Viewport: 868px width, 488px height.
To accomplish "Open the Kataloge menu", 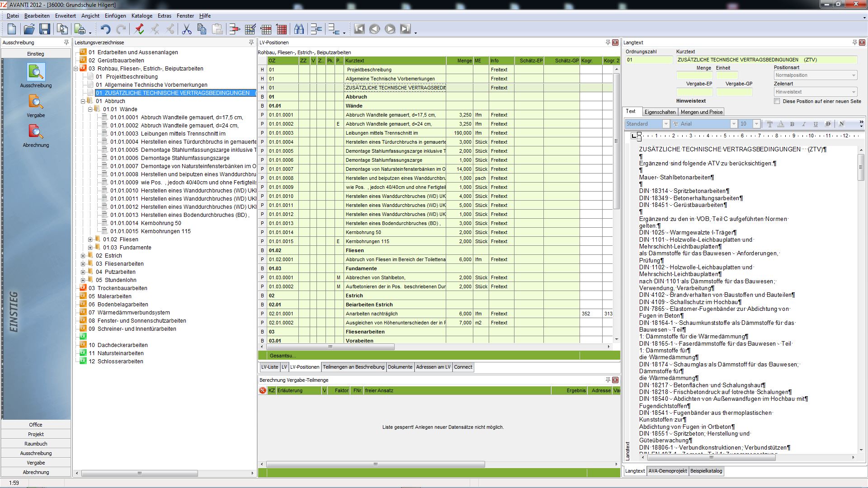I will (x=142, y=16).
